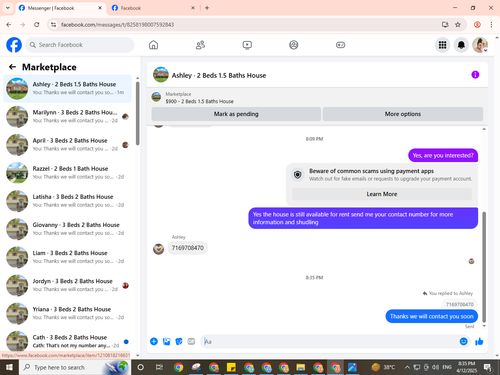Viewport: 500px width, 375px height.
Task: Click Mark as pending button
Action: 236,114
